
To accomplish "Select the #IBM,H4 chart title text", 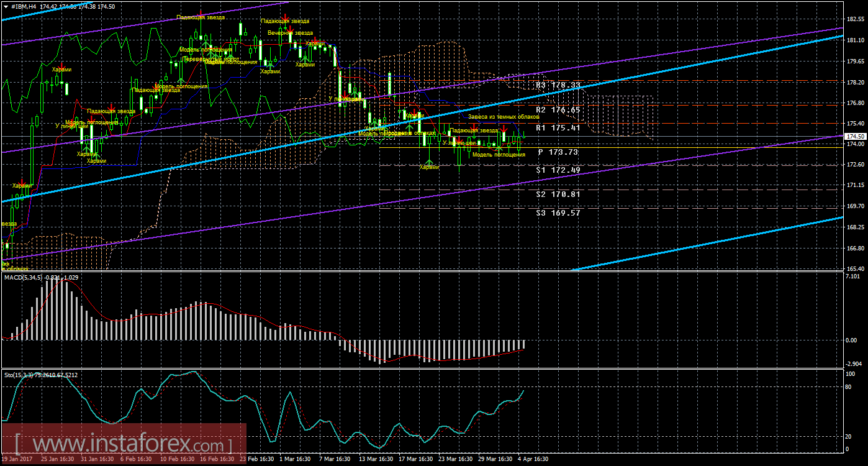I will tap(23, 6).
